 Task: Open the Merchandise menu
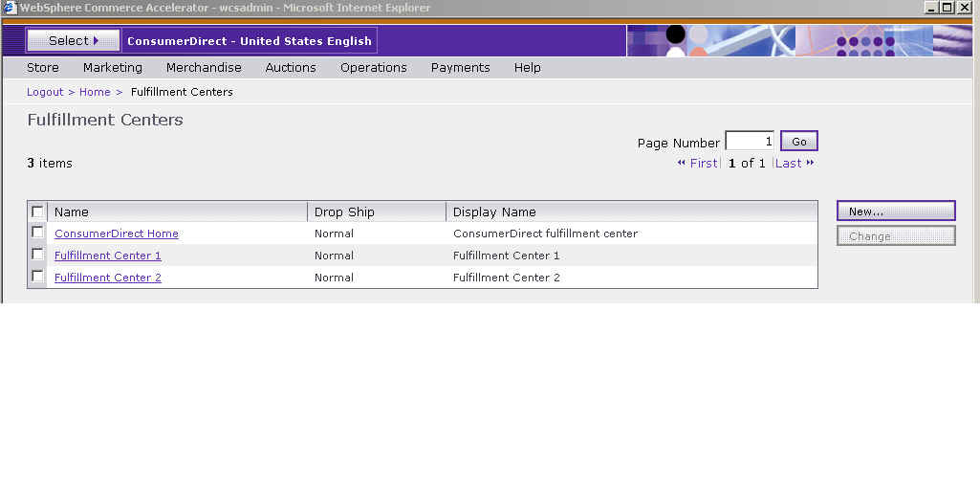(204, 68)
